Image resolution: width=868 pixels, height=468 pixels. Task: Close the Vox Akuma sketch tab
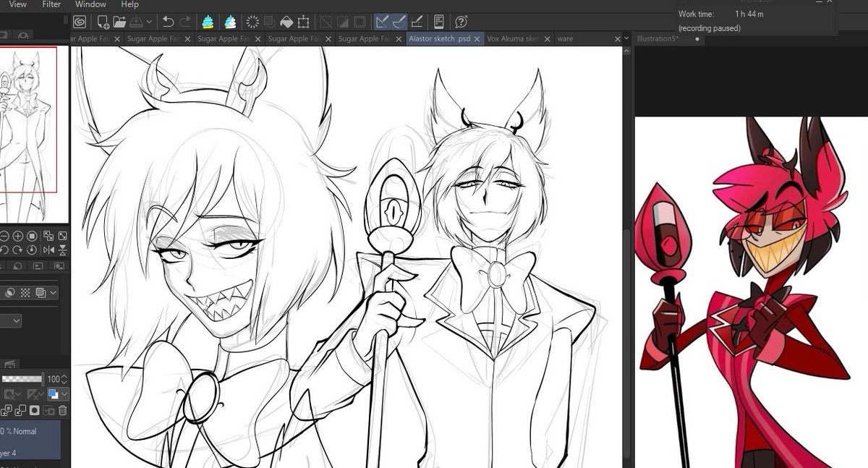(x=548, y=38)
